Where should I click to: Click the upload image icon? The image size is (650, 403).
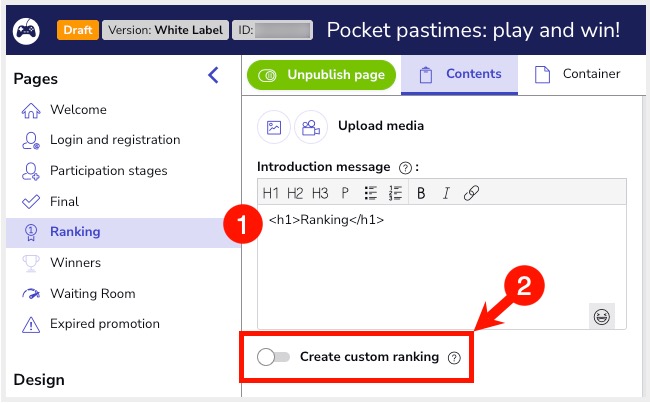pos(274,126)
